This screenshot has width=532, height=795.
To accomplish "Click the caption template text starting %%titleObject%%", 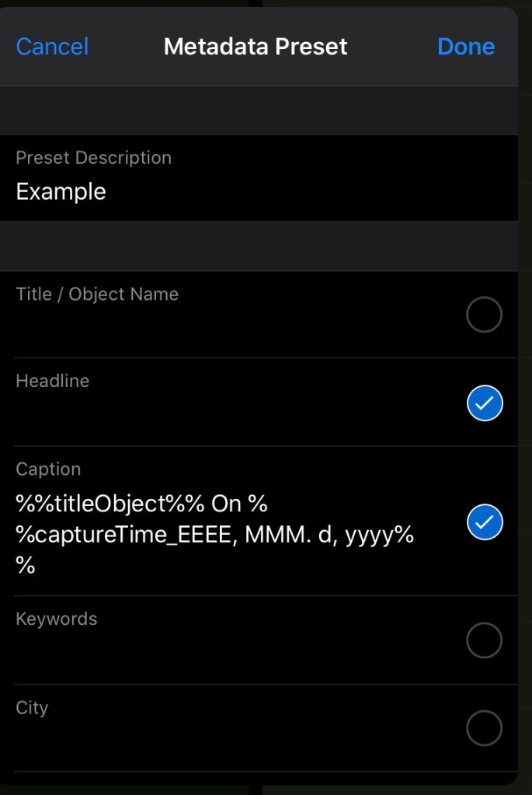I will tap(215, 535).
